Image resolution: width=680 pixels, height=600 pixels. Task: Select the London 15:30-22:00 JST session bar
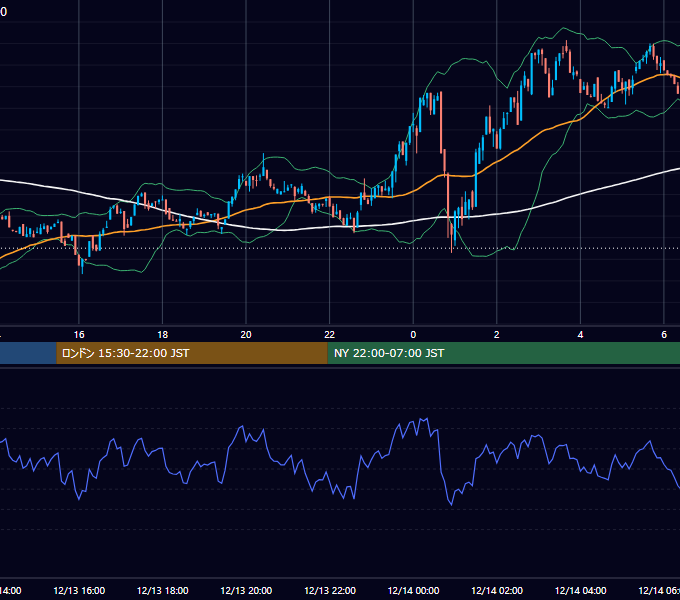click(x=192, y=353)
